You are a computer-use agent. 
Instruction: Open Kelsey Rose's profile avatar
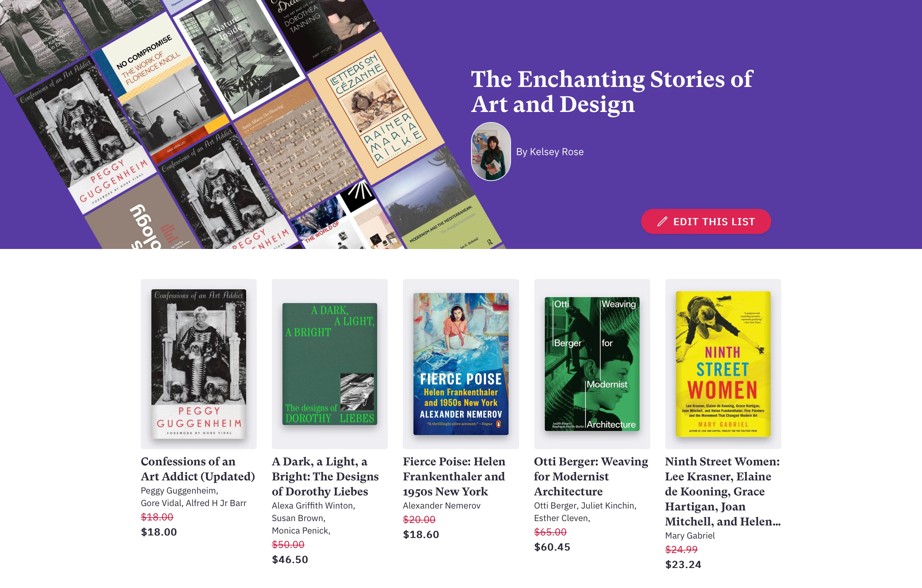(491, 152)
